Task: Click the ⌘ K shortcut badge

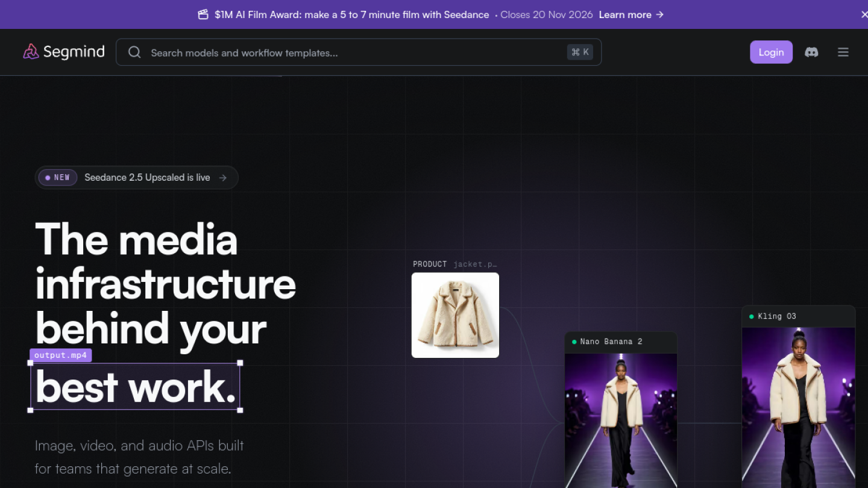Action: [580, 52]
